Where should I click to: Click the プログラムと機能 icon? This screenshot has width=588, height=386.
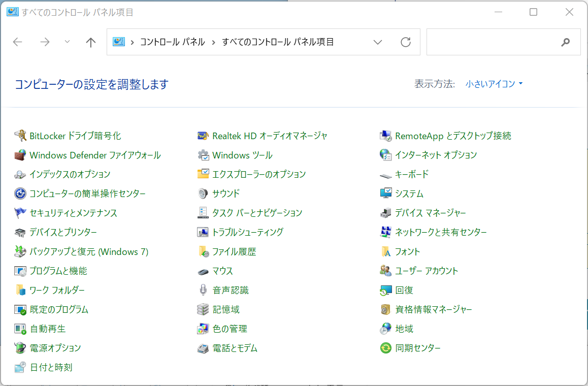[x=20, y=271]
